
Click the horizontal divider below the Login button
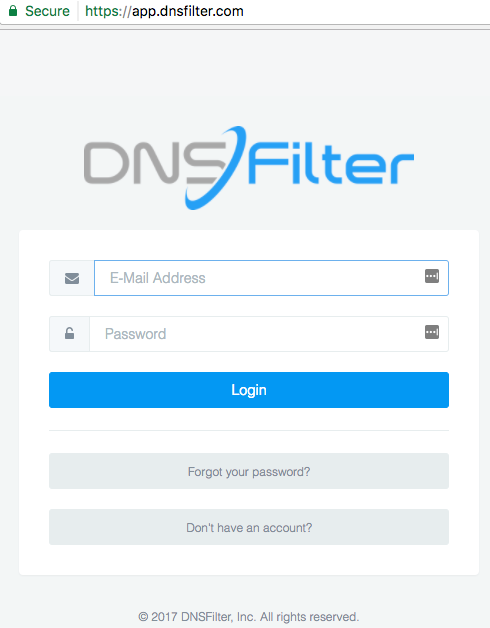[x=249, y=431]
